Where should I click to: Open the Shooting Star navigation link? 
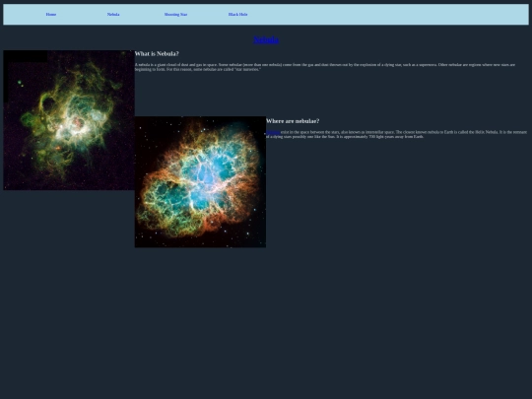175,14
